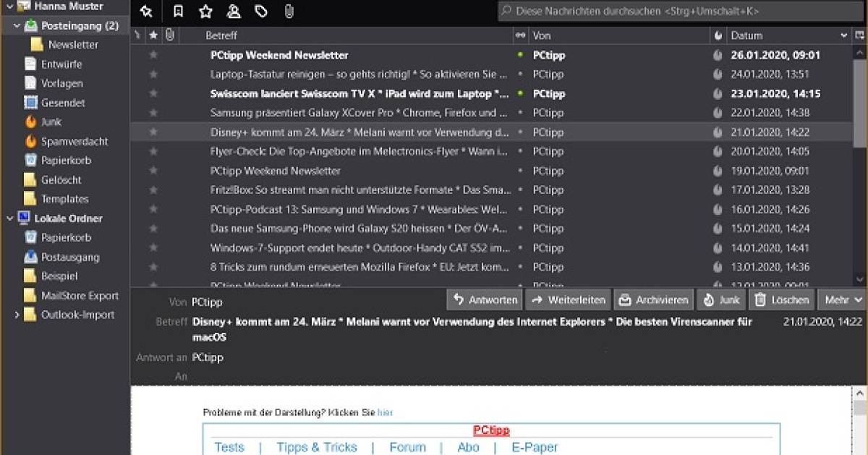
Task: Open the Vorlagen folder
Action: 61,83
